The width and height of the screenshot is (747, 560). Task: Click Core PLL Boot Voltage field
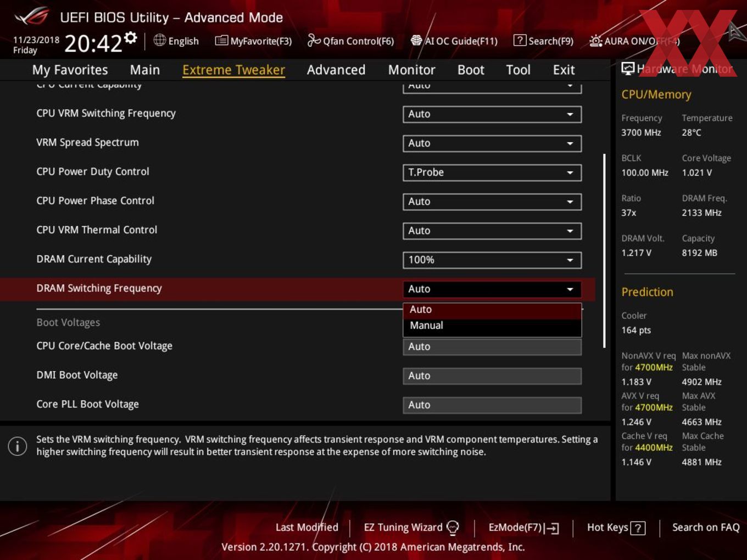[492, 405]
